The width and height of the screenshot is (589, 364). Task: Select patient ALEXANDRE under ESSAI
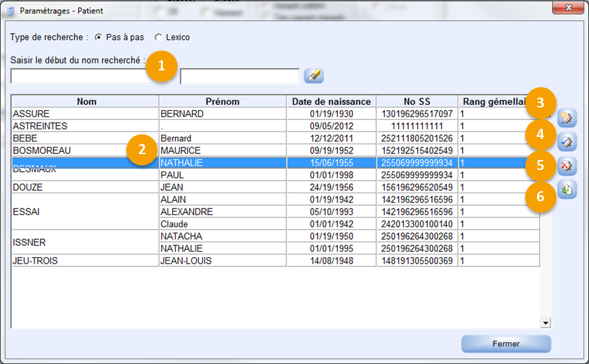coord(223,212)
